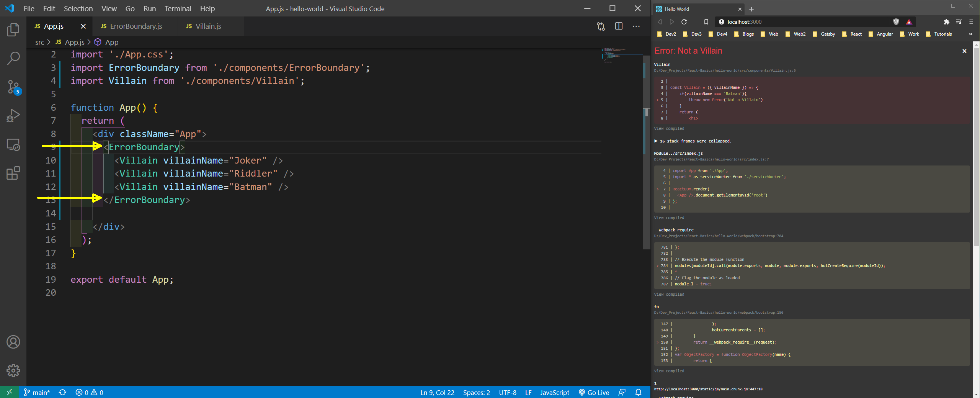Image resolution: width=980 pixels, height=398 pixels.
Task: Close the Hello World browser tab
Action: pyautogui.click(x=740, y=9)
